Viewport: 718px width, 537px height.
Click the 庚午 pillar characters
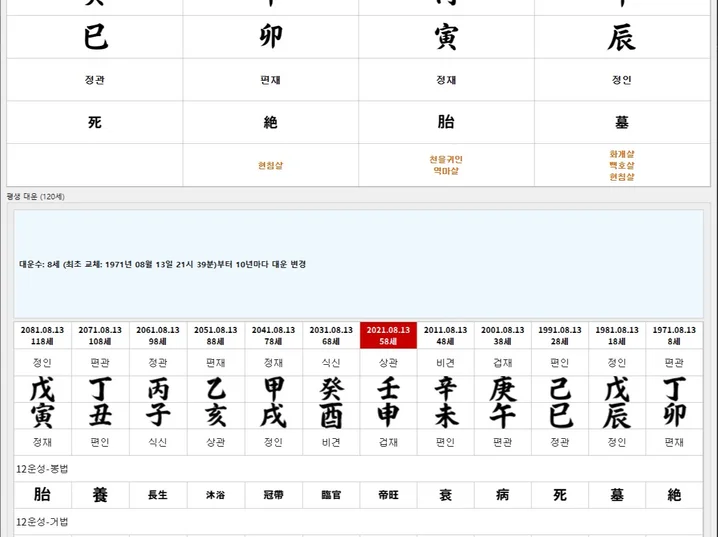(502, 401)
